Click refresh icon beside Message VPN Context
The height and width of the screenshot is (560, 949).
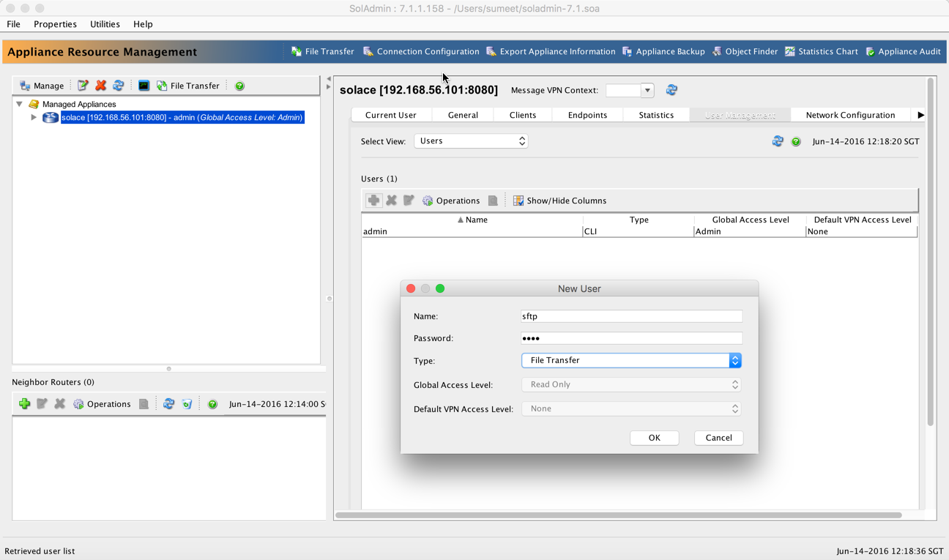671,90
